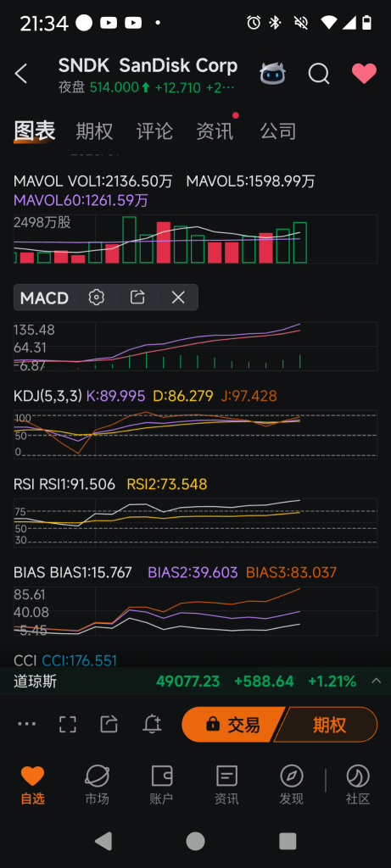The image size is (391, 868).
Task: Remove MACD indicator with X
Action: click(178, 298)
